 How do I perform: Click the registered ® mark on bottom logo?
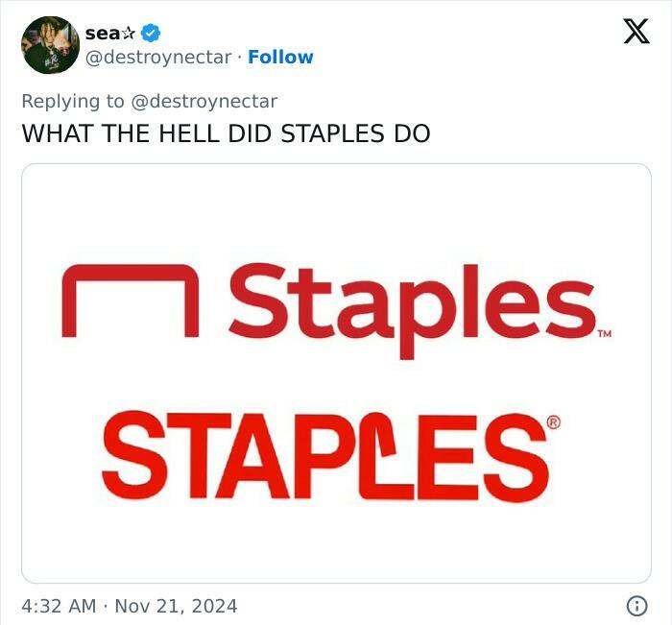[x=552, y=423]
